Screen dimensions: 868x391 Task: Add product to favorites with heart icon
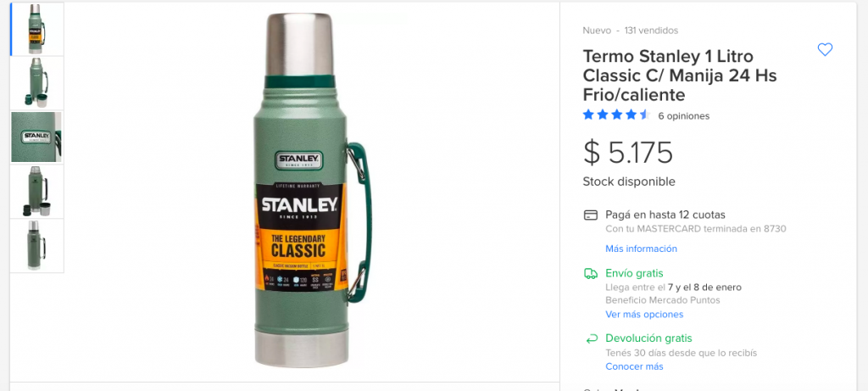coord(825,50)
